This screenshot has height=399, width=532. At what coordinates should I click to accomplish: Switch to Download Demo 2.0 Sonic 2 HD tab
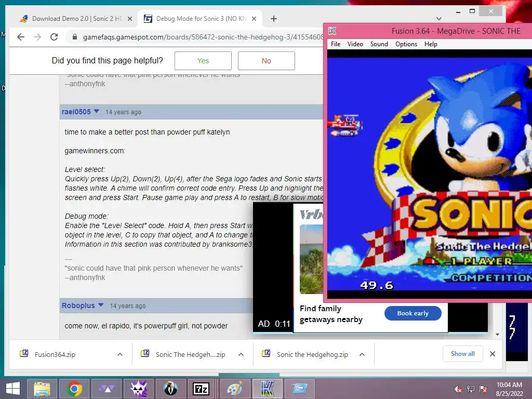(76, 19)
